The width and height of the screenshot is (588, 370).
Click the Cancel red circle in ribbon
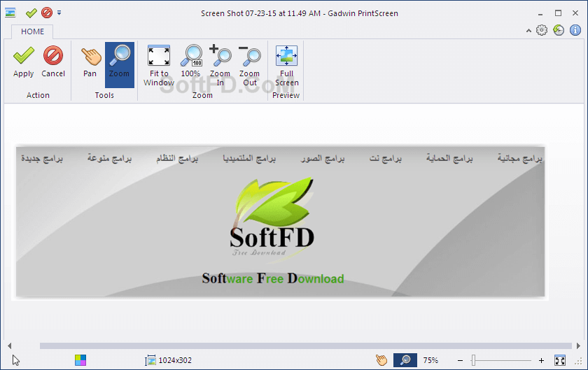coord(53,62)
